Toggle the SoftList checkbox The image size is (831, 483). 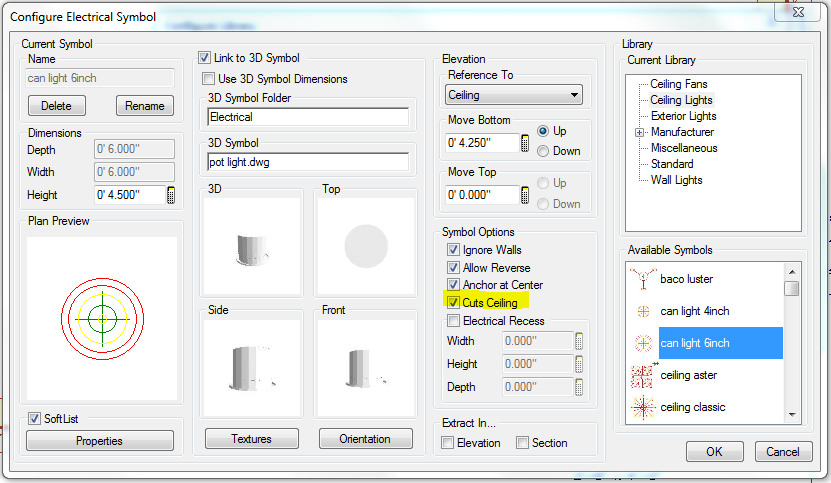34,418
